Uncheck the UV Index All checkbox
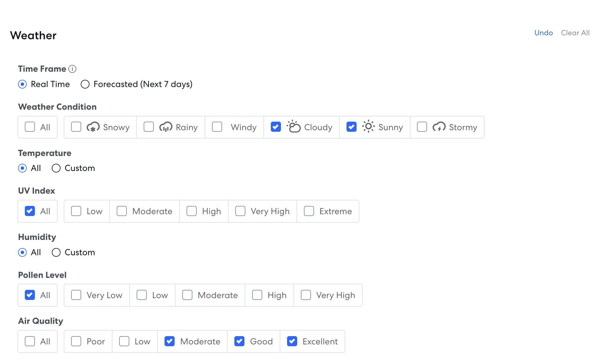The width and height of the screenshot is (598, 364). click(30, 211)
